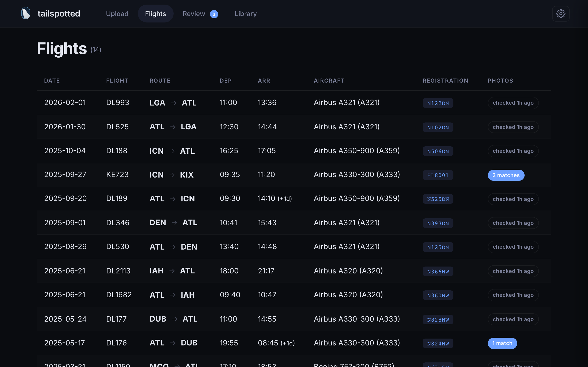Select the flight row for KE723

tap(267, 175)
